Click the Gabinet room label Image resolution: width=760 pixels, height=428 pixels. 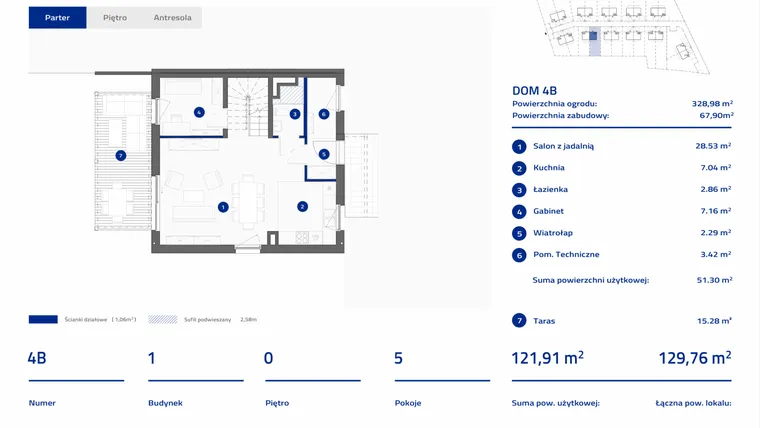pyautogui.click(x=548, y=211)
